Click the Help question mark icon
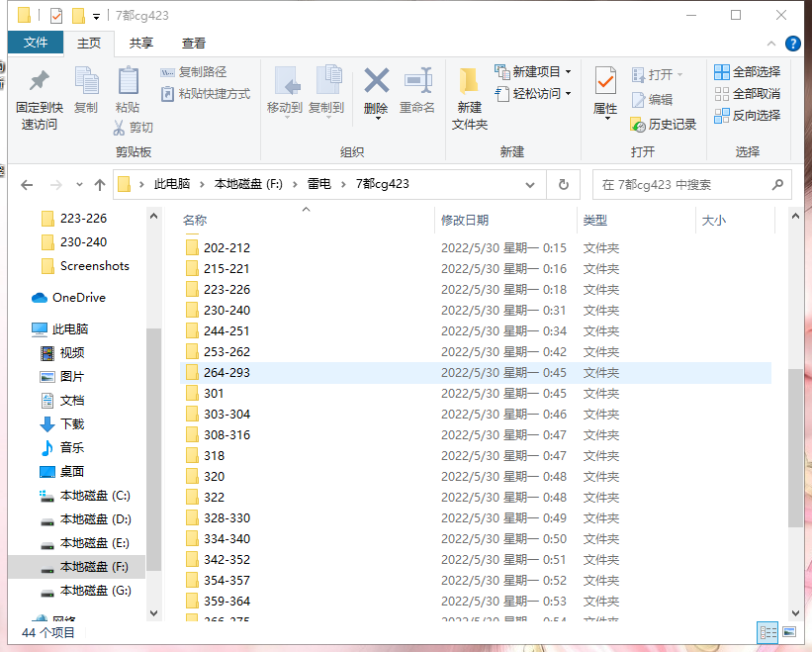 [x=792, y=44]
